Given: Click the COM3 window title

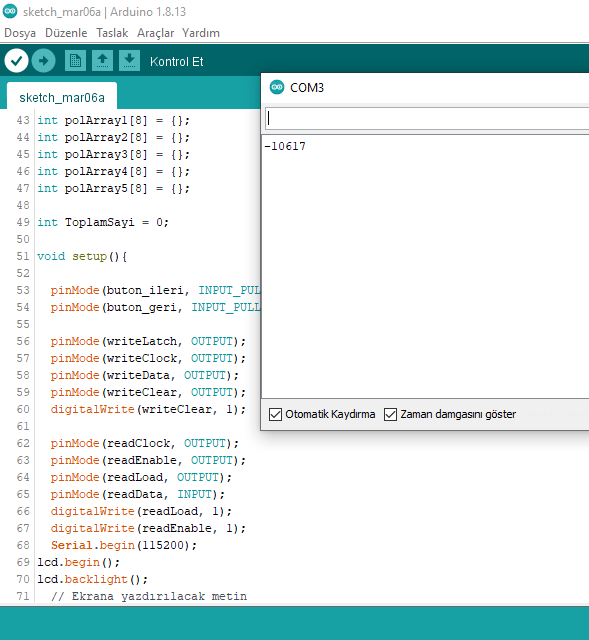Looking at the screenshot, I should tap(307, 87).
